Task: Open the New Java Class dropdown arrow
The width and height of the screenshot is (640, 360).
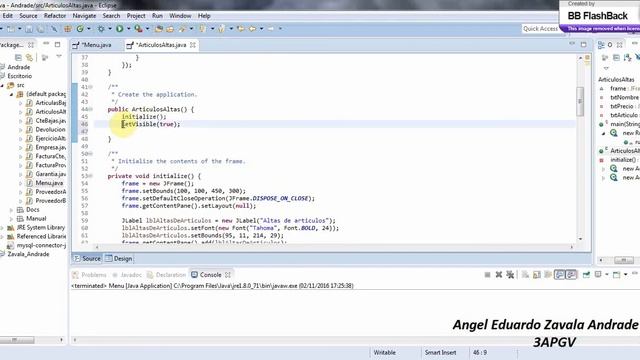Action: coord(89,29)
